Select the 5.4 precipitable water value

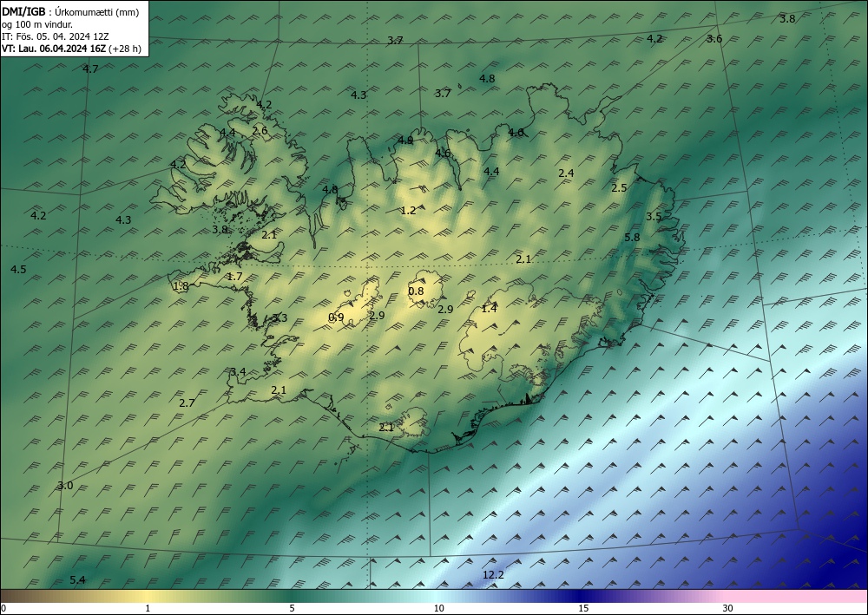tap(77, 579)
